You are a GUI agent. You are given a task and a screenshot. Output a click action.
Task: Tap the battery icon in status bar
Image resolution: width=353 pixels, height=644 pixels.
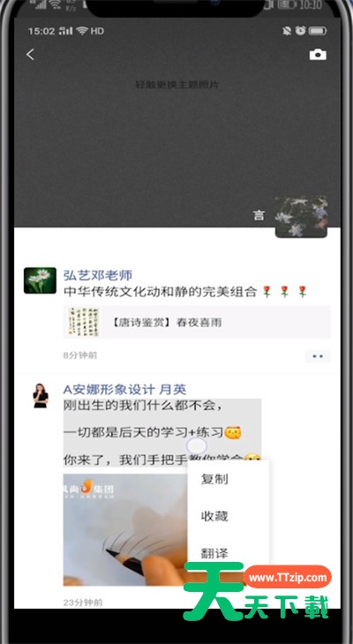coord(318,31)
